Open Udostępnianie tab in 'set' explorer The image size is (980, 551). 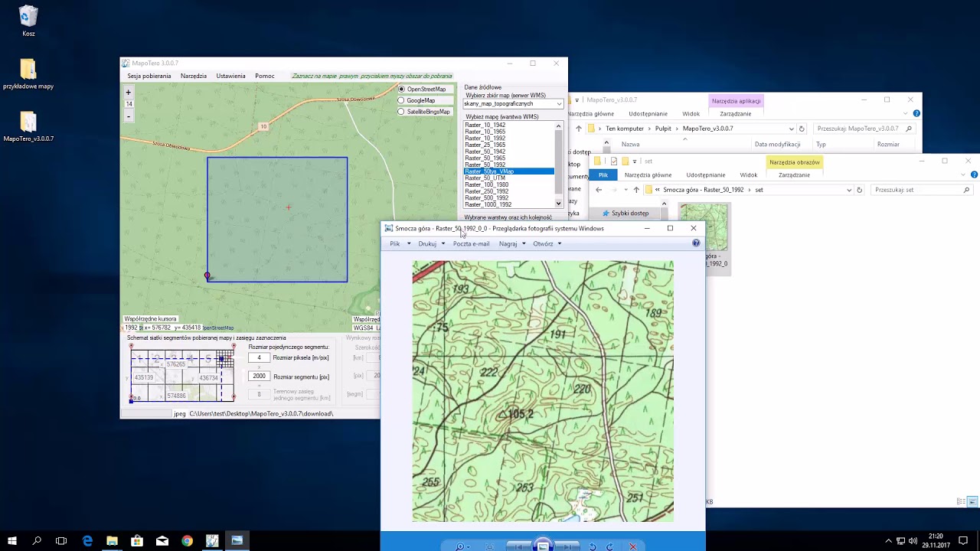click(x=706, y=175)
